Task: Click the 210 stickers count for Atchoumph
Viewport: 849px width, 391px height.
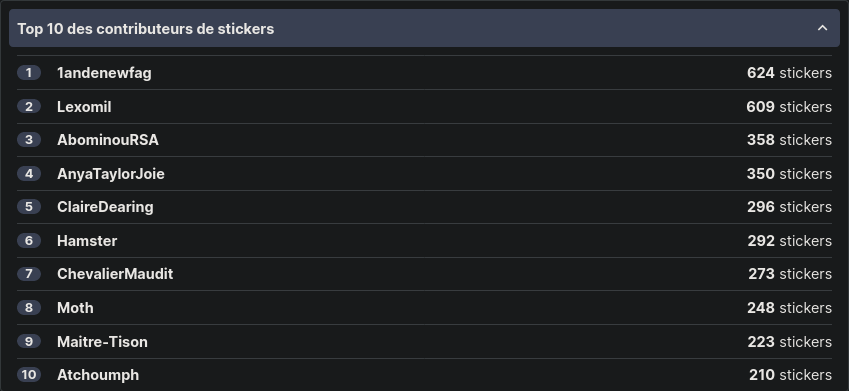Action: [x=790, y=375]
